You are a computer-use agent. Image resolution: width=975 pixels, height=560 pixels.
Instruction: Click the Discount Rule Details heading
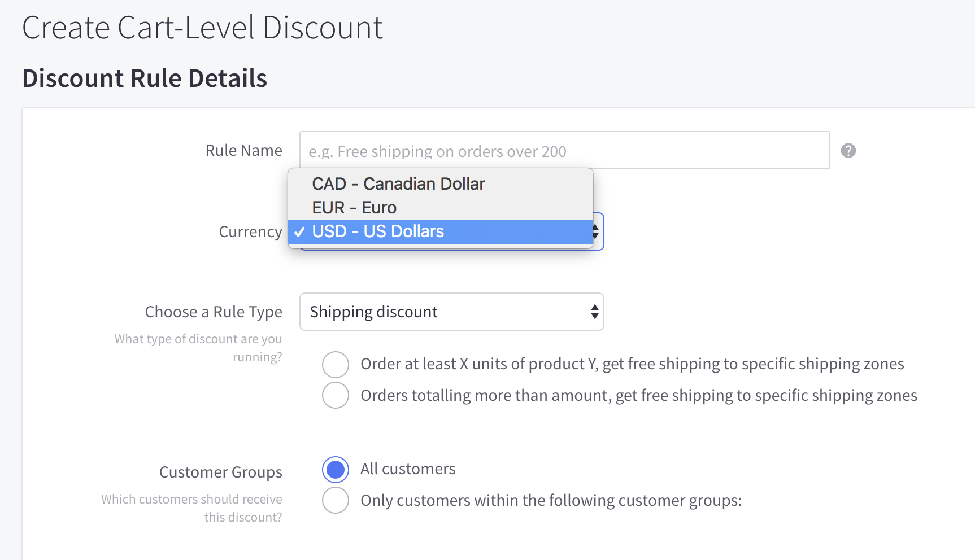(x=145, y=78)
